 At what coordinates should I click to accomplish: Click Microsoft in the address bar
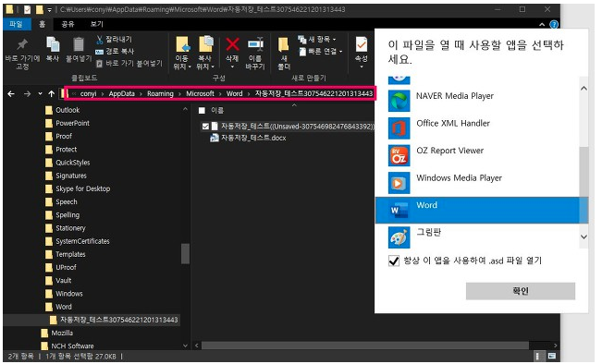[200, 93]
